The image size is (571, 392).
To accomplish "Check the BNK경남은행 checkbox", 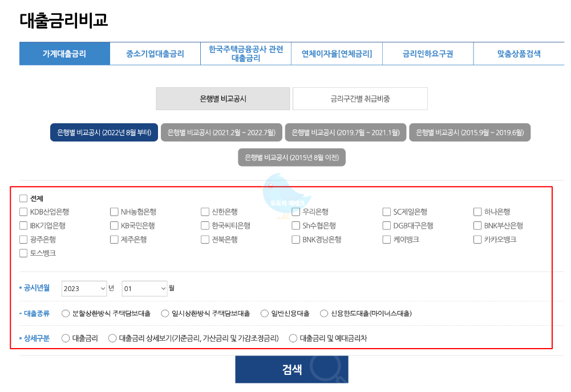I will click(295, 240).
